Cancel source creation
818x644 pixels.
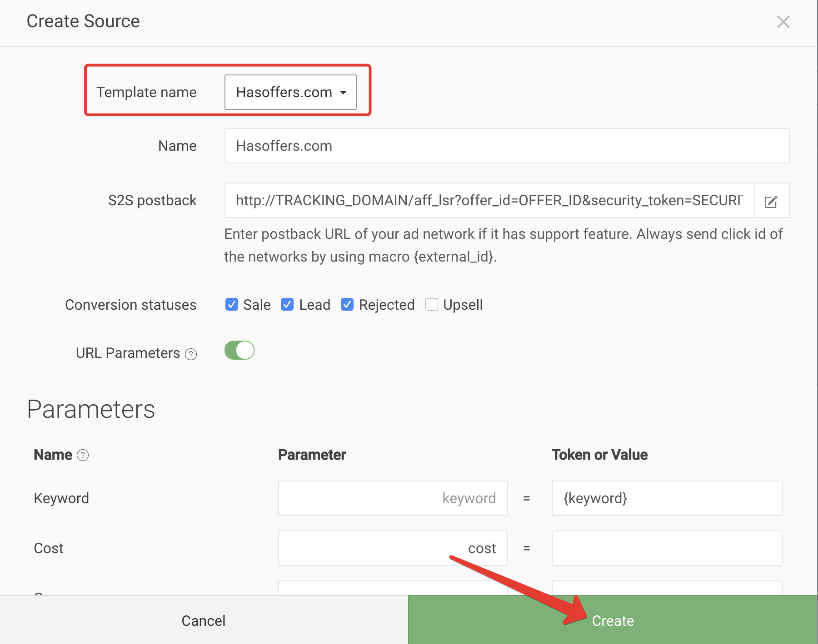coord(204,620)
